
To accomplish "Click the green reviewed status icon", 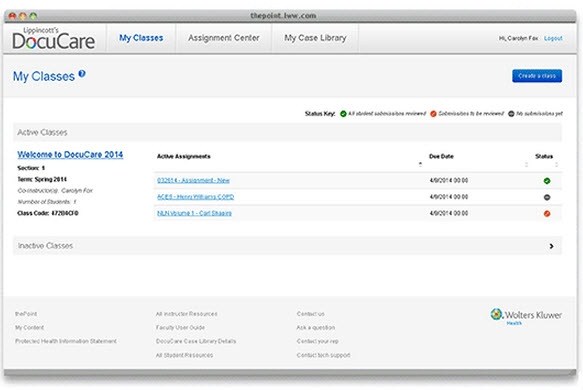I will point(547,181).
